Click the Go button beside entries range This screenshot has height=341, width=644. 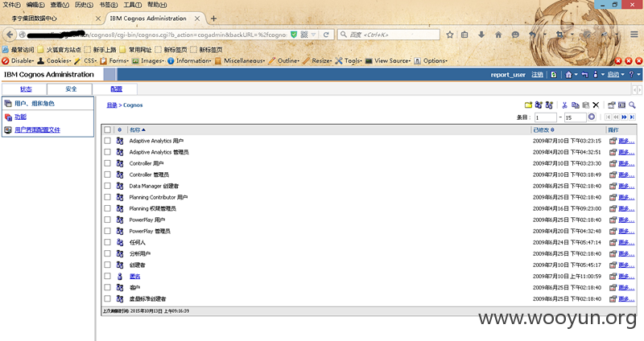pos(592,117)
